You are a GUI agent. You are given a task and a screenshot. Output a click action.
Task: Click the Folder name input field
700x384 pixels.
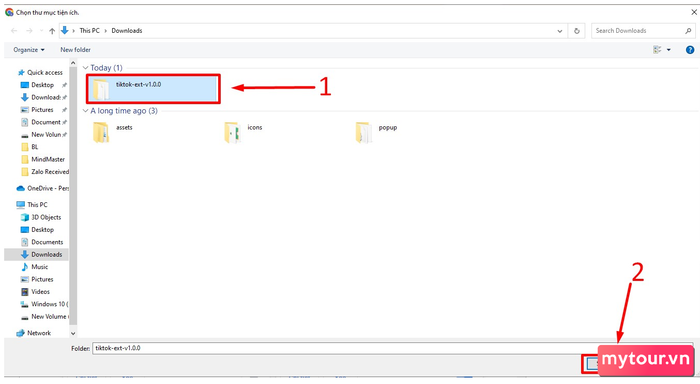coord(392,348)
